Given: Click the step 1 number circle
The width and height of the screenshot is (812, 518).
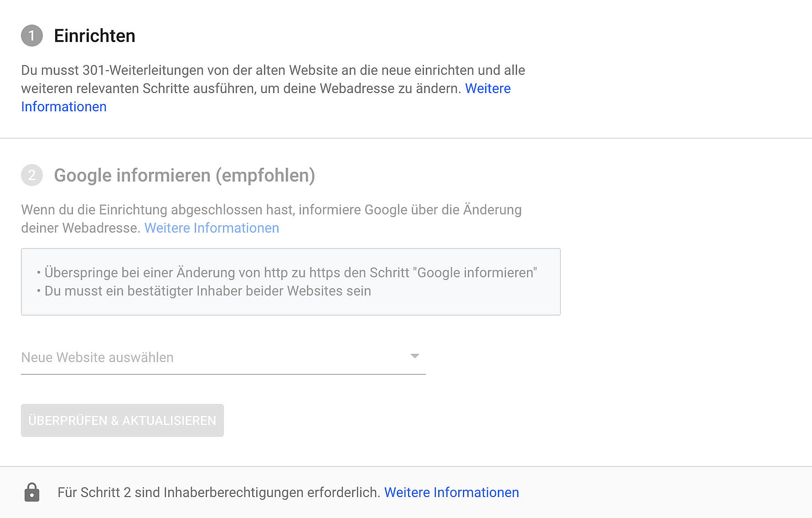Looking at the screenshot, I should (x=32, y=36).
